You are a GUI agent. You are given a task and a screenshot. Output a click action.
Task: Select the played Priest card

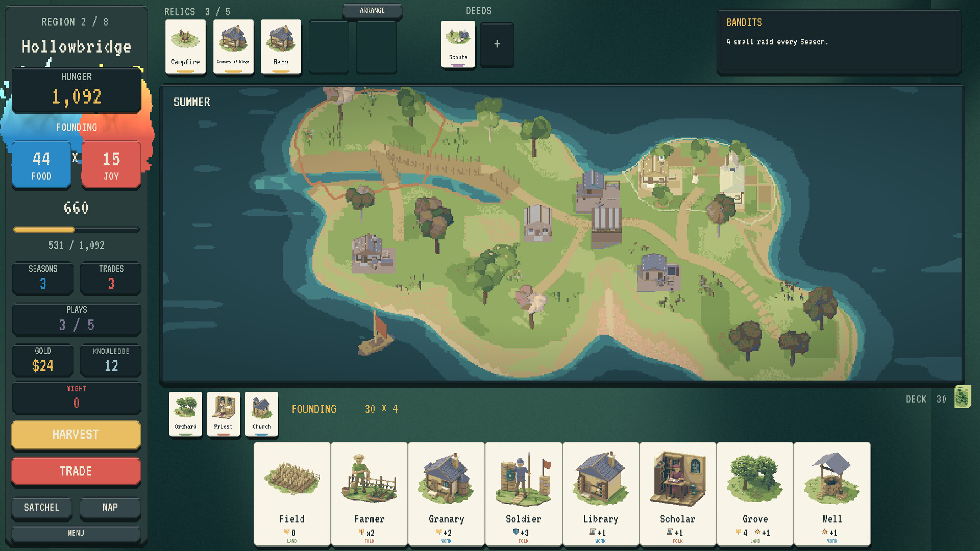(x=223, y=414)
